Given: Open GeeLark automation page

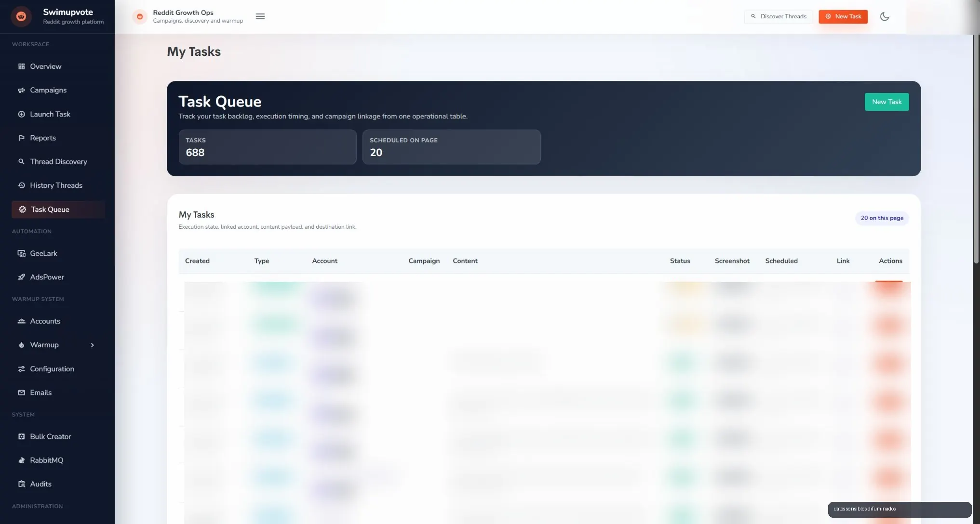Looking at the screenshot, I should (58, 253).
